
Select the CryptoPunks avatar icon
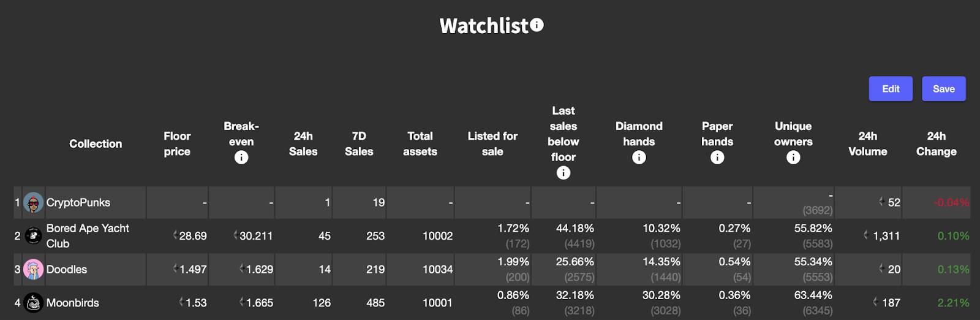pos(33,203)
